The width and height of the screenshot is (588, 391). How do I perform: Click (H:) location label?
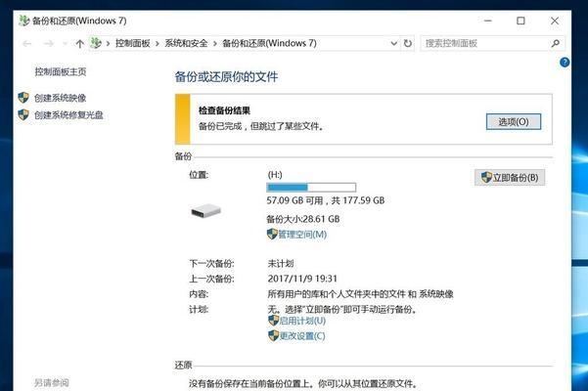click(x=275, y=175)
